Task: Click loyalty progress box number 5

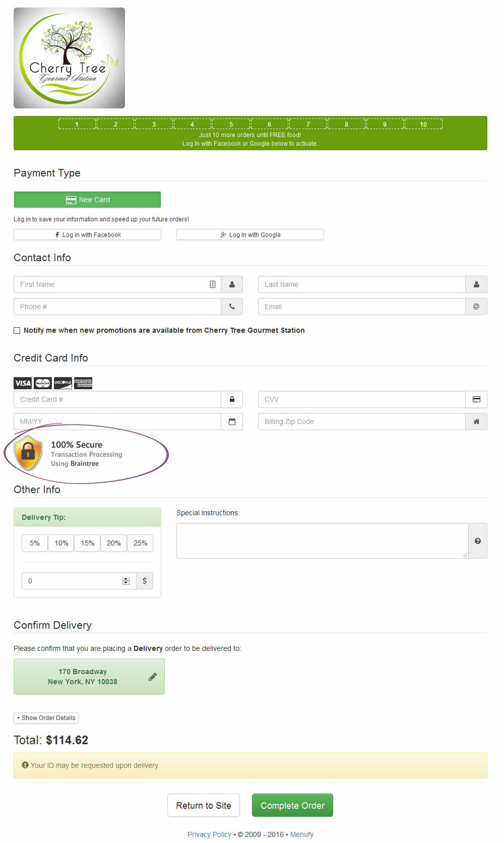Action: pos(231,124)
